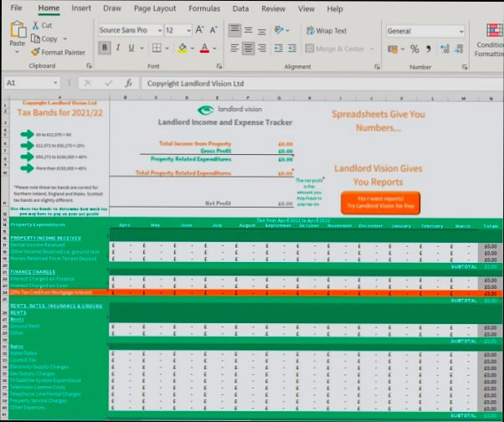Viewport: 504px width, 422px height.
Task: Switch to the Page Layout tab
Action: click(155, 8)
